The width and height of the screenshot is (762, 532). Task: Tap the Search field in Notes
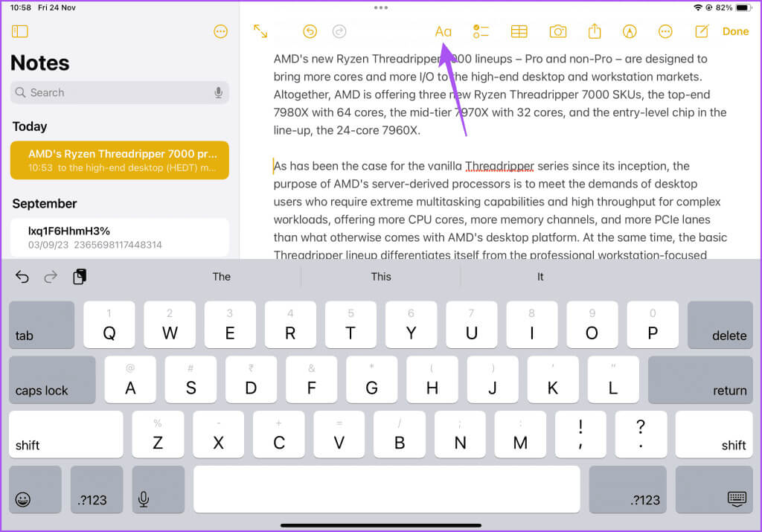pos(120,92)
